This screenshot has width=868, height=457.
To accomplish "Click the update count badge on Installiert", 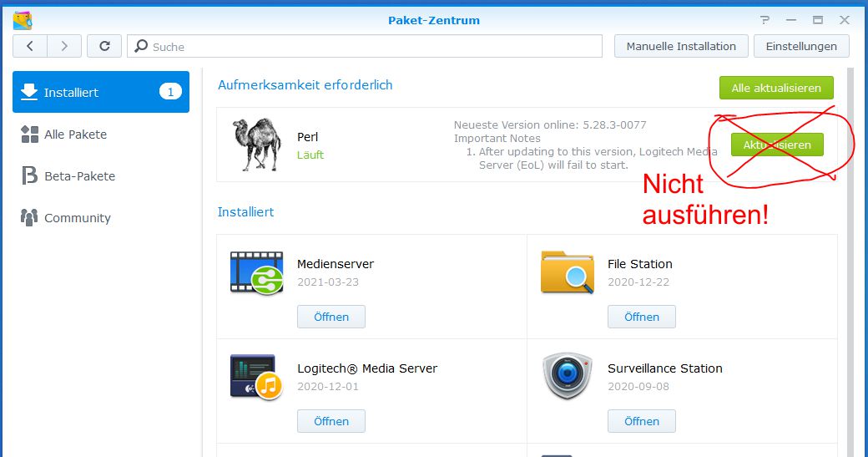I will [x=170, y=92].
